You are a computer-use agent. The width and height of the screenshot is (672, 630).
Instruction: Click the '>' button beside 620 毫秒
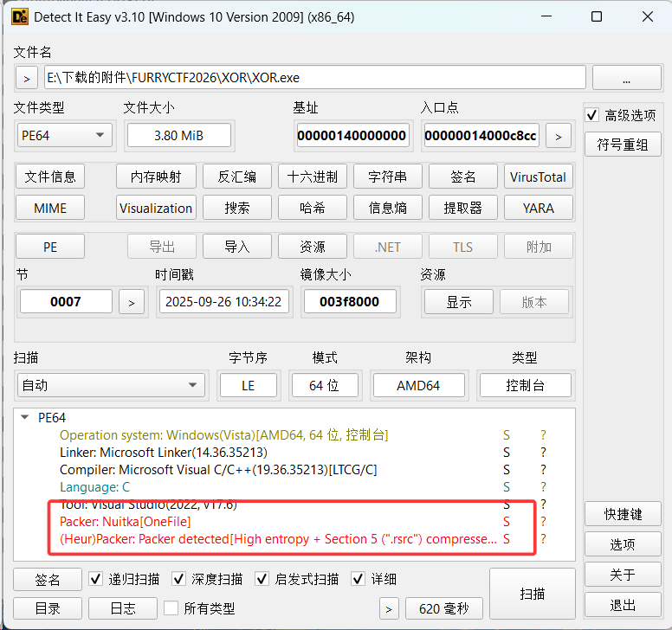coord(389,608)
